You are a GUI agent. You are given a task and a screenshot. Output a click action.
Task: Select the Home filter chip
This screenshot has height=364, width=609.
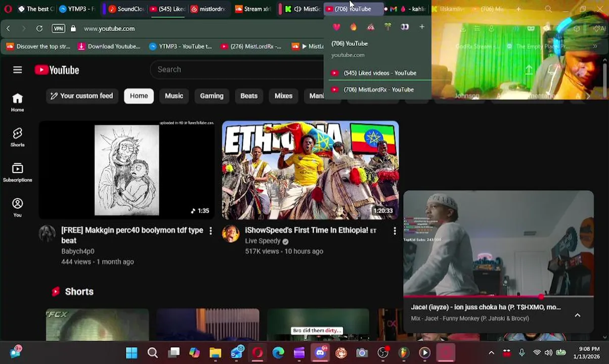pos(139,96)
